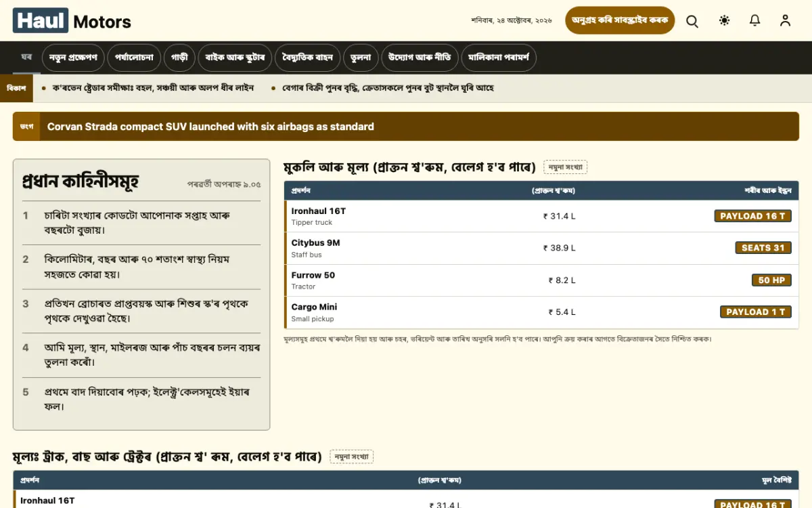Open top story 2 about কিলোমিটাৰ, বছৰ
The height and width of the screenshot is (508, 812).
click(141, 267)
